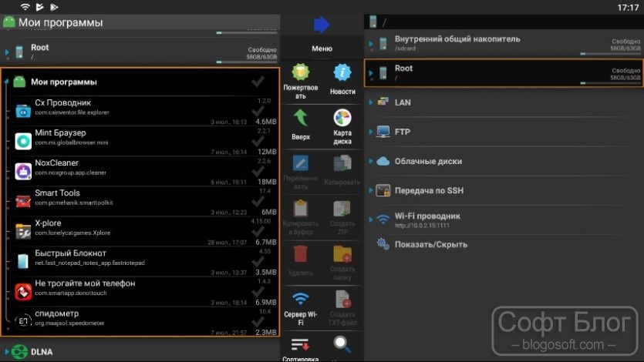Open the Новости info icon
The image size is (644, 362).
click(x=342, y=73)
